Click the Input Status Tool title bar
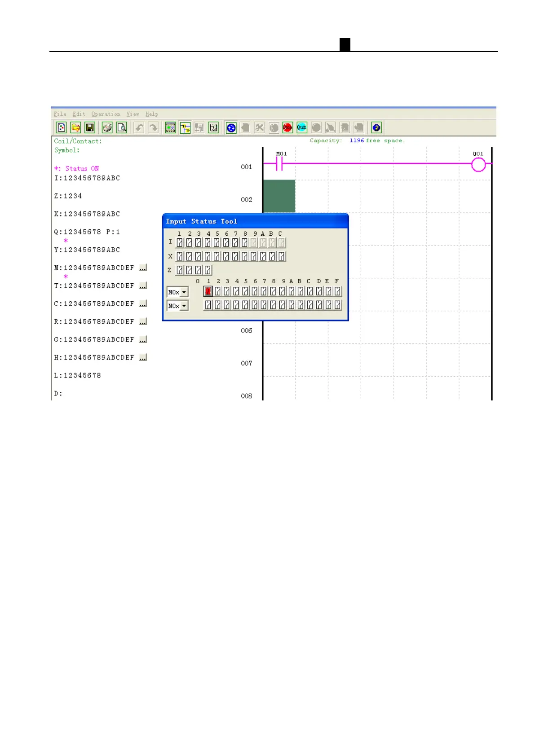The height and width of the screenshot is (756, 535). pos(255,221)
